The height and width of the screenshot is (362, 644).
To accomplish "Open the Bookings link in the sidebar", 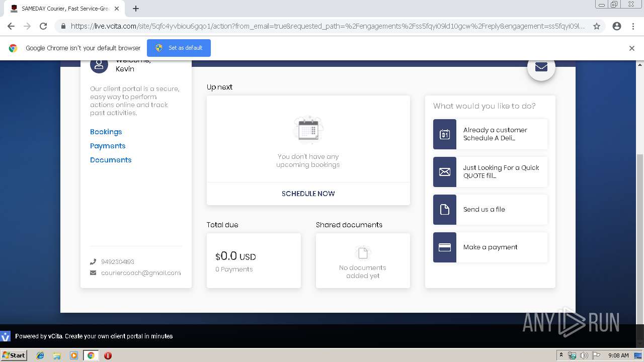I will point(106,132).
